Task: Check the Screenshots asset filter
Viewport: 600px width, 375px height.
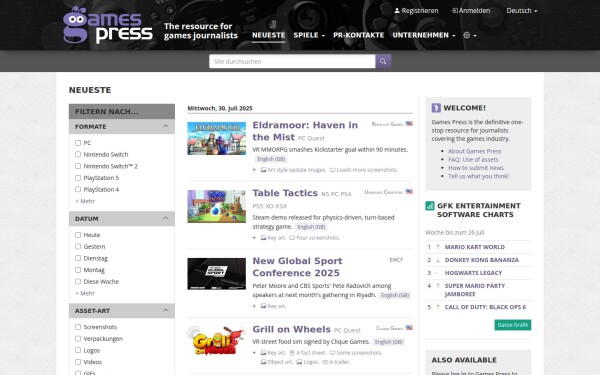Action: 78,327
